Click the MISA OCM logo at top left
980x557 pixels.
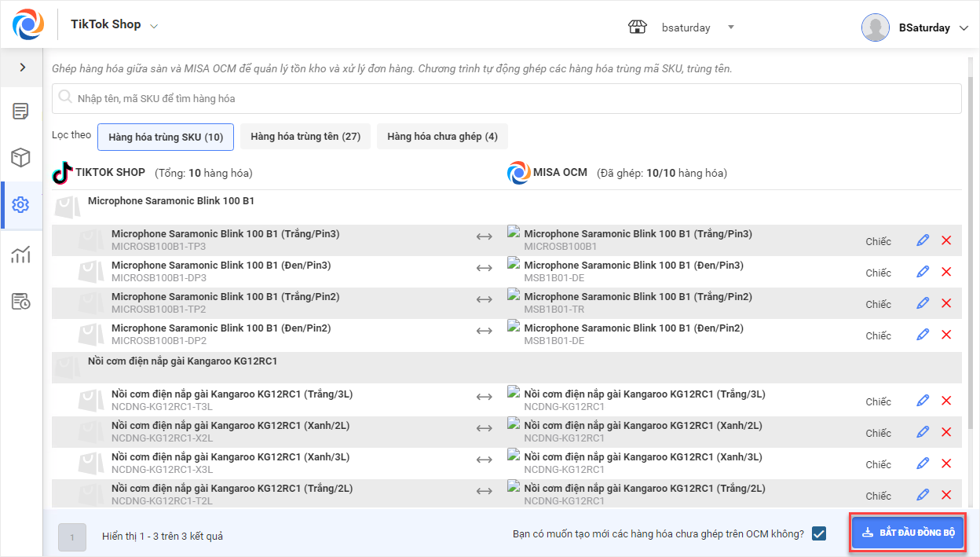pos(28,24)
